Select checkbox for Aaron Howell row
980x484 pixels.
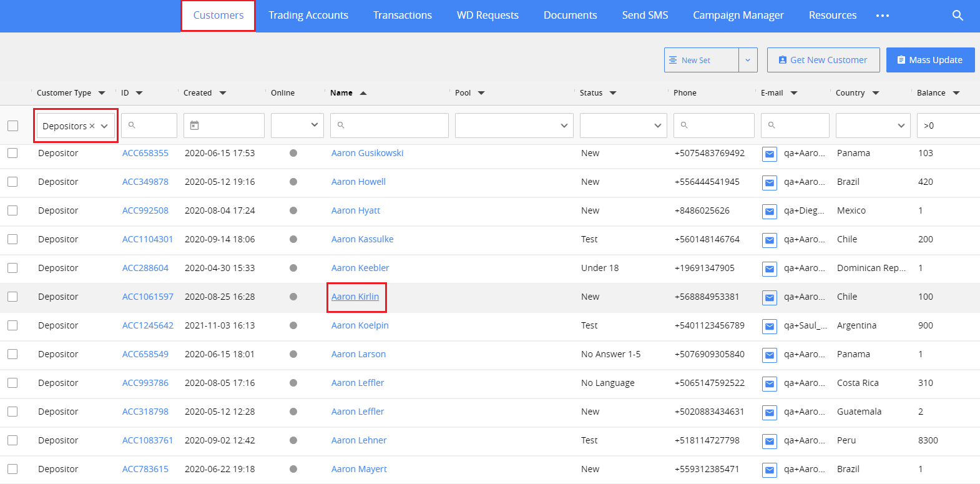coord(12,182)
